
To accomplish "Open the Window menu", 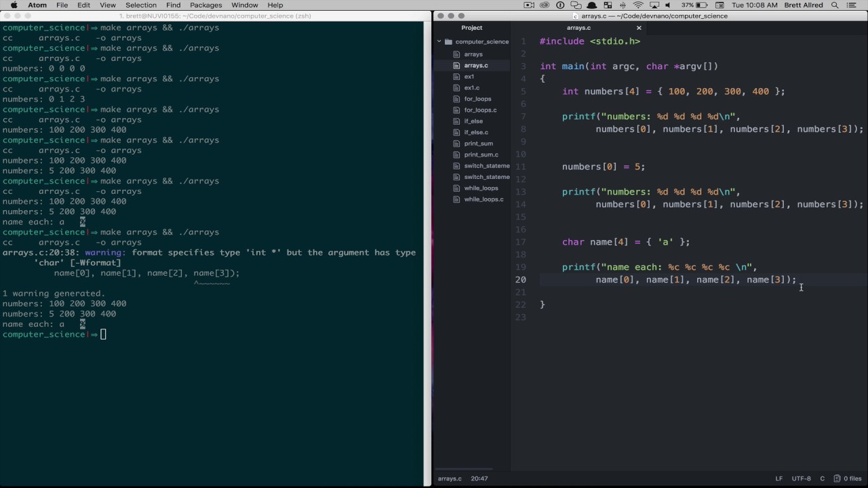I will tap(245, 5).
